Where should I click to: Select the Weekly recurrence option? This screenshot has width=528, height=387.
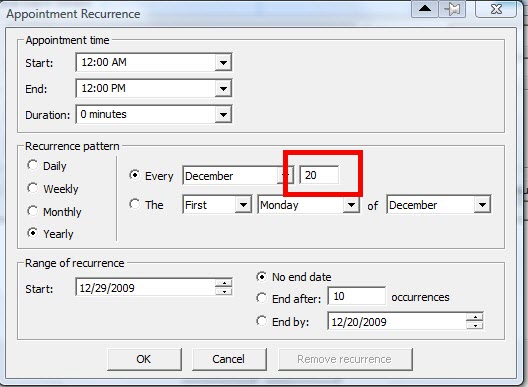(x=33, y=188)
